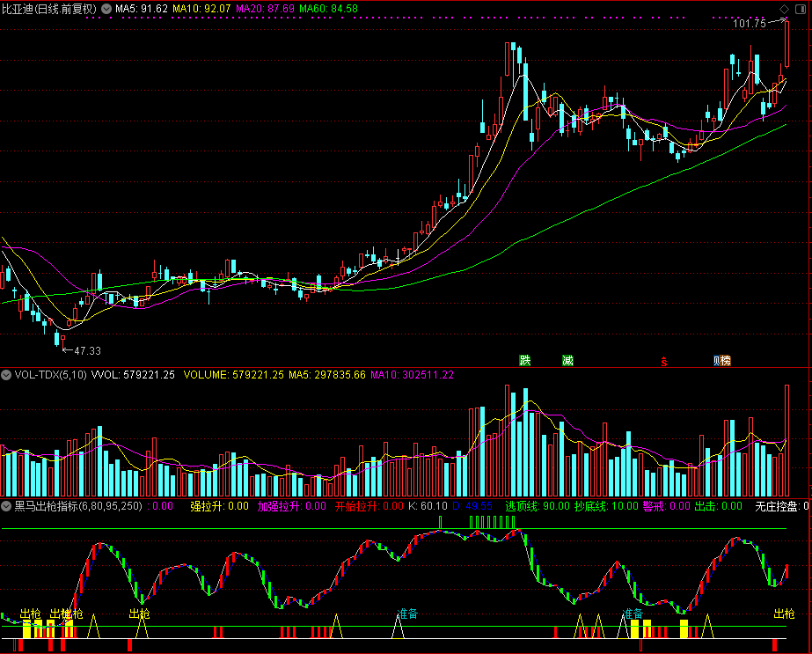Click the 逃顶线: 90.00 label
812x654 pixels.
(x=538, y=506)
